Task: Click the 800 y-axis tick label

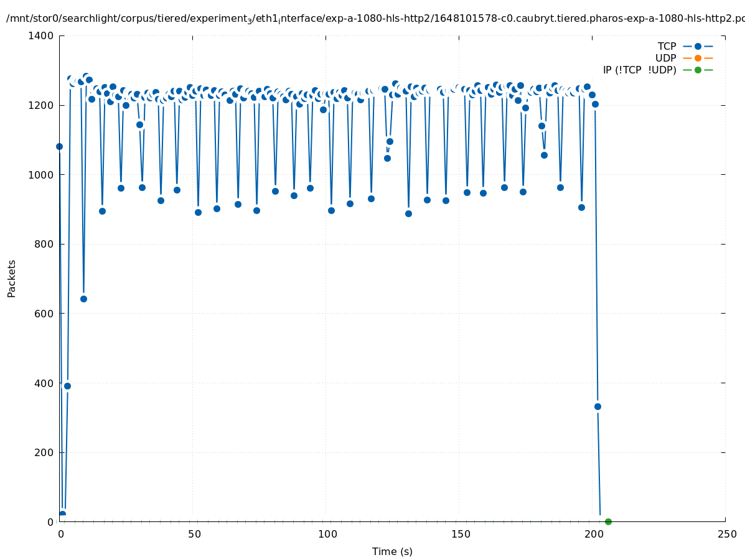Action: [x=44, y=245]
